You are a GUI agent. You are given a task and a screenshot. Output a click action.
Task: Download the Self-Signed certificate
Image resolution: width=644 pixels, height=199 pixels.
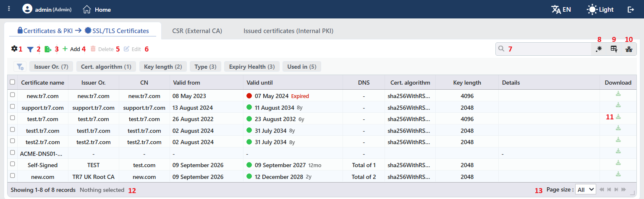618,163
